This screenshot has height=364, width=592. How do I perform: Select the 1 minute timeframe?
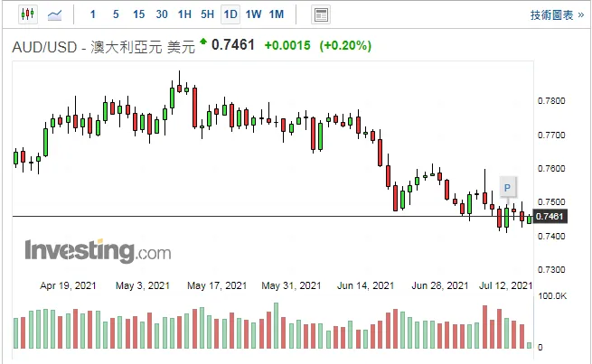tap(93, 14)
